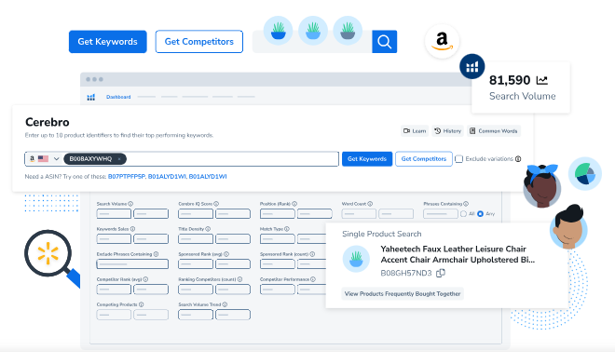Click the dark blue bar chart badge

472,67
